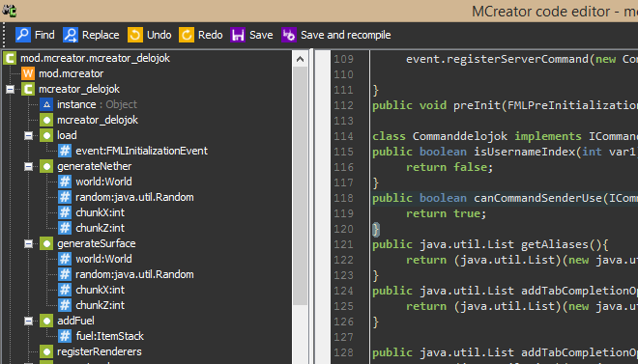Collapse the load method node
638x364 pixels.
coord(28,136)
